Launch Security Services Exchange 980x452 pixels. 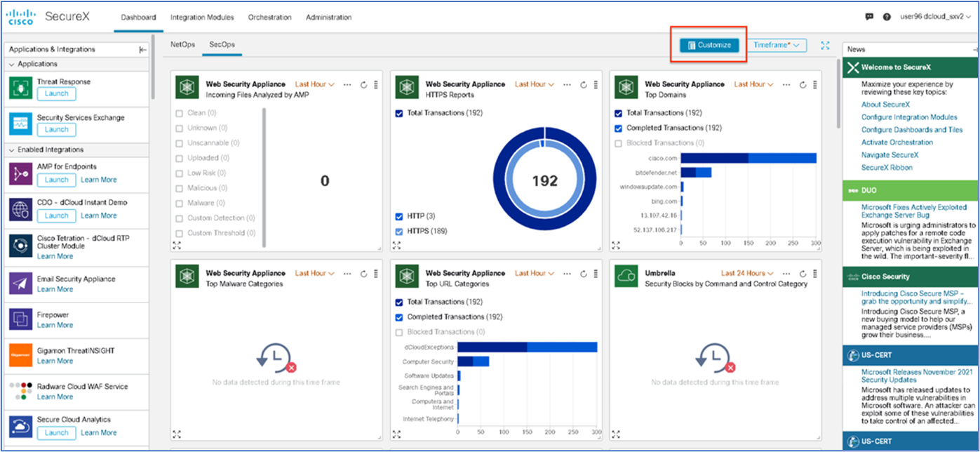(x=57, y=130)
